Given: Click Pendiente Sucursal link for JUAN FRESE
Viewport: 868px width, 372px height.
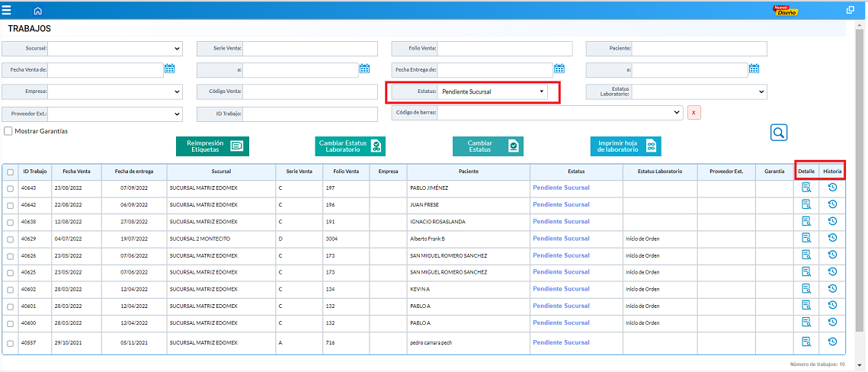Looking at the screenshot, I should (x=562, y=204).
